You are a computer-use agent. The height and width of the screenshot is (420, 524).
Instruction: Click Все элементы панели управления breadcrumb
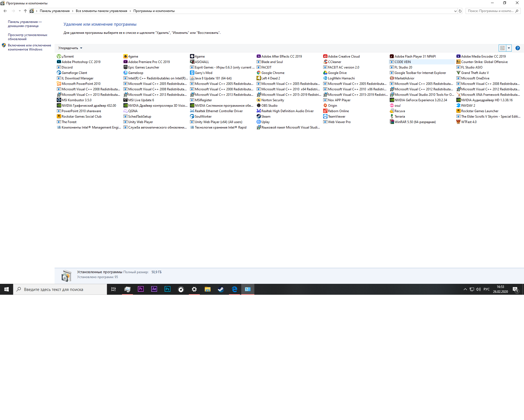click(x=102, y=11)
